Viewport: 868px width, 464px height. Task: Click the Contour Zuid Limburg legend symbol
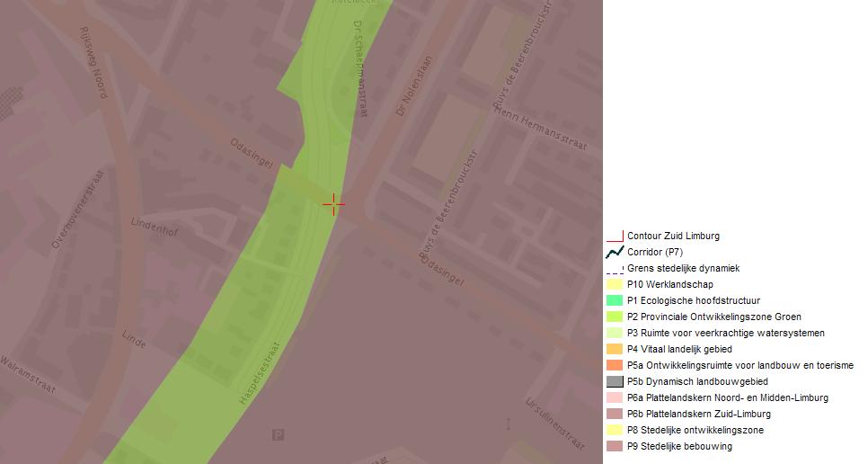(615, 236)
